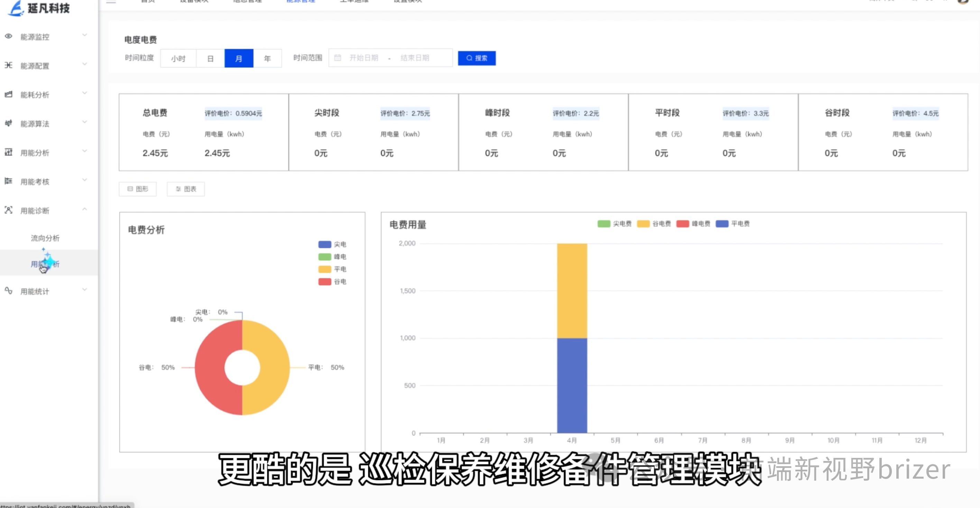This screenshot has height=508, width=980.
Task: Click the 用能考核 sidebar icon
Action: pyautogui.click(x=8, y=181)
